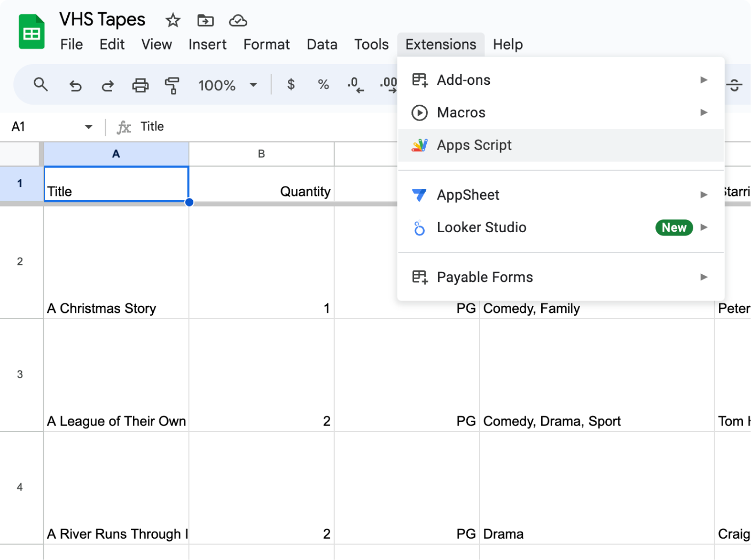Undo the last action
The height and width of the screenshot is (560, 751).
pos(75,85)
